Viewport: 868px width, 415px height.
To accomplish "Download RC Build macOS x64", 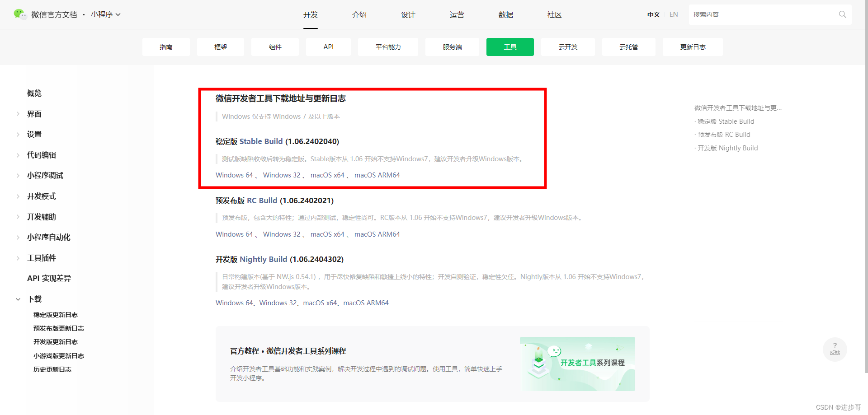I will (327, 234).
